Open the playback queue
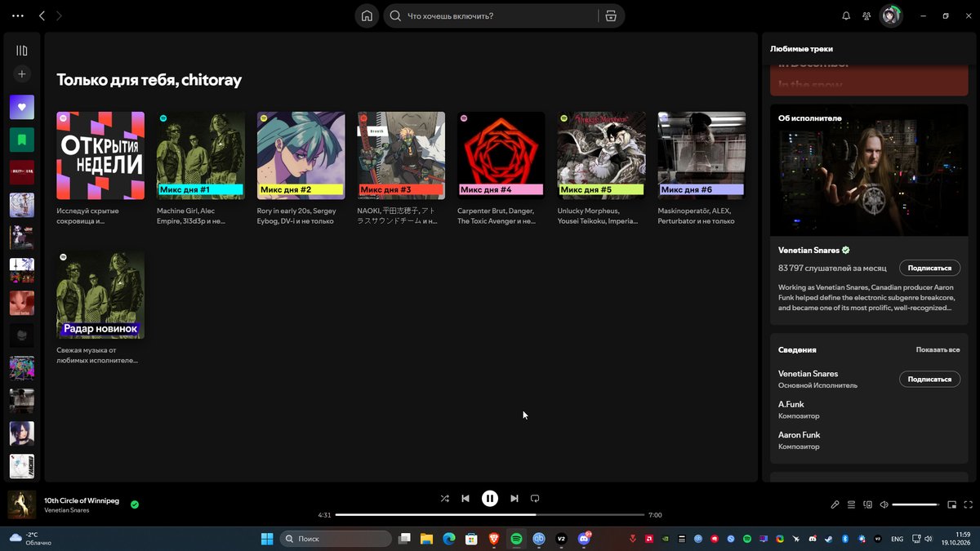Image resolution: width=980 pixels, height=551 pixels. point(851,504)
